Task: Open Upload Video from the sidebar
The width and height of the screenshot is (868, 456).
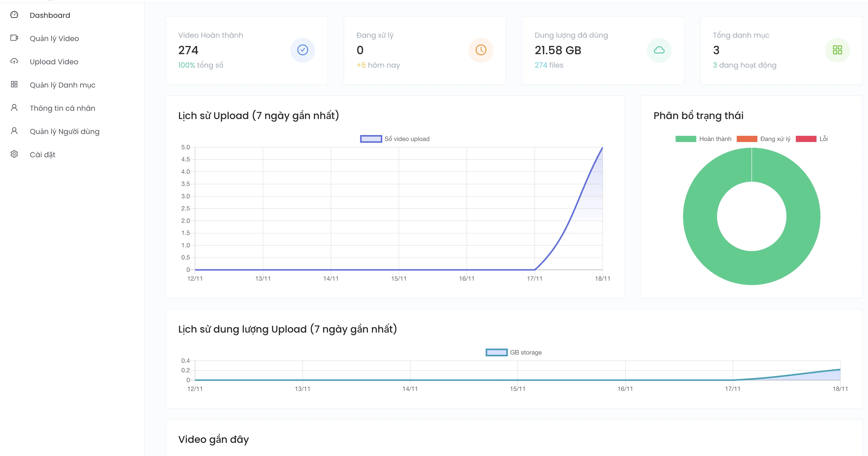Action: coord(54,61)
